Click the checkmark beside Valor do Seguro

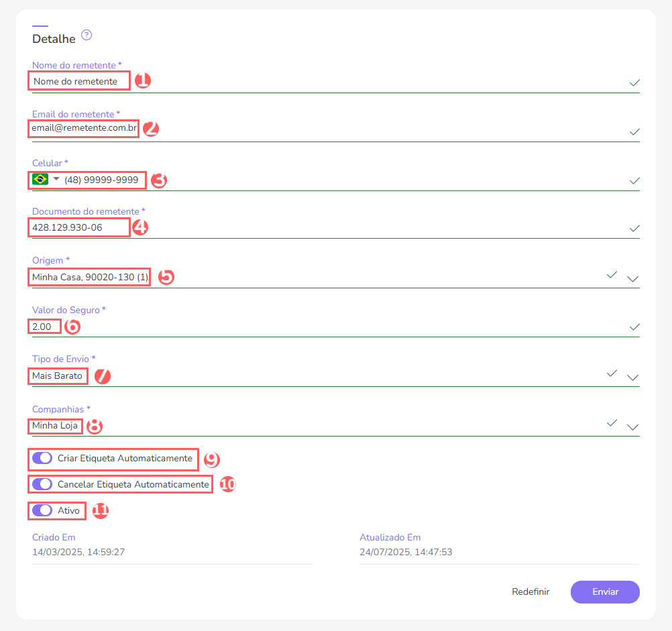tap(634, 327)
